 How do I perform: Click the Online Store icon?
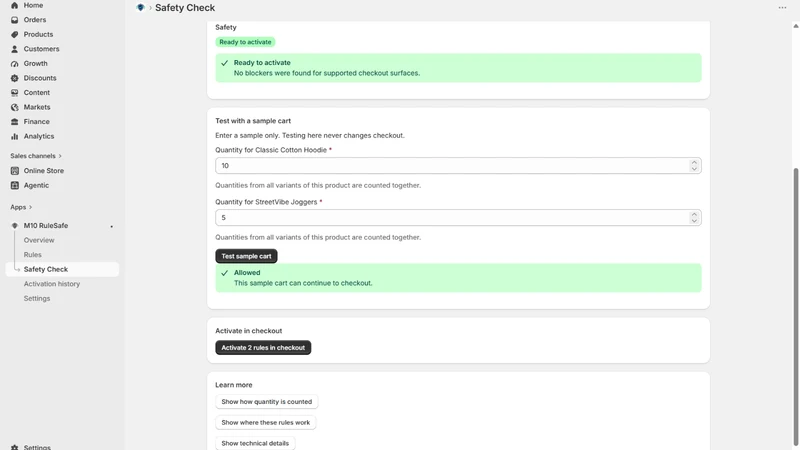coord(14,171)
